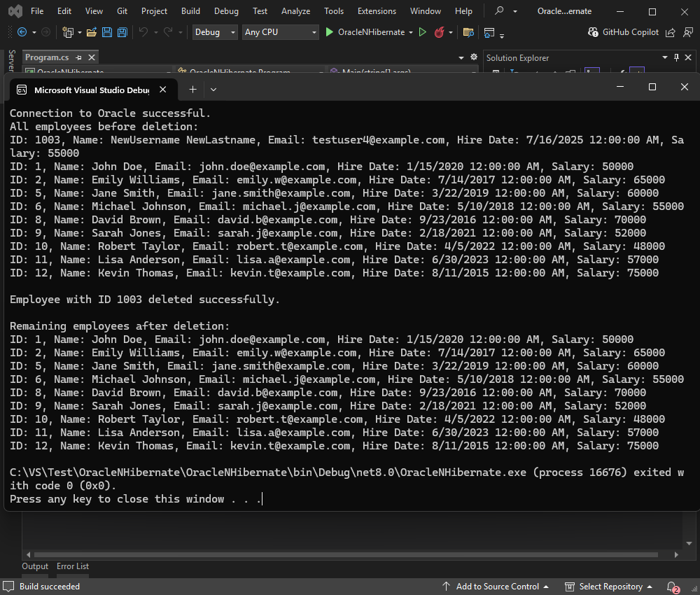Click the Save All icon
Viewport: 700px width, 595px height.
[x=121, y=32]
